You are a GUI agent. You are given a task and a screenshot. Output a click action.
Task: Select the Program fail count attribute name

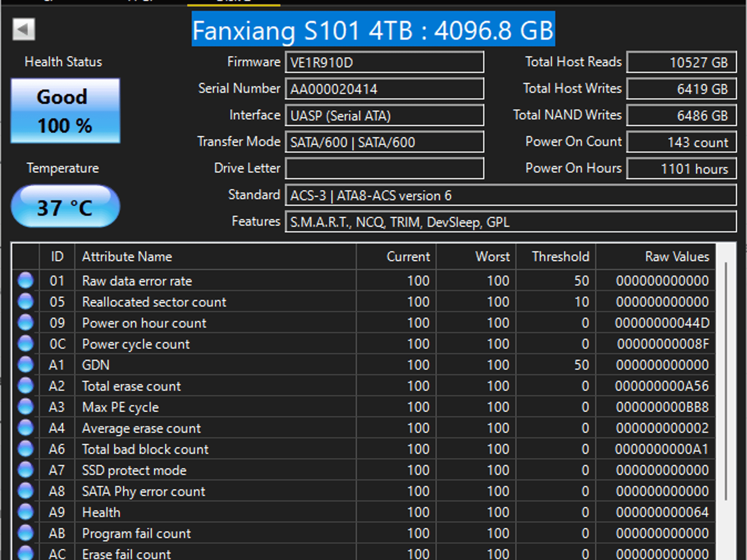[136, 534]
